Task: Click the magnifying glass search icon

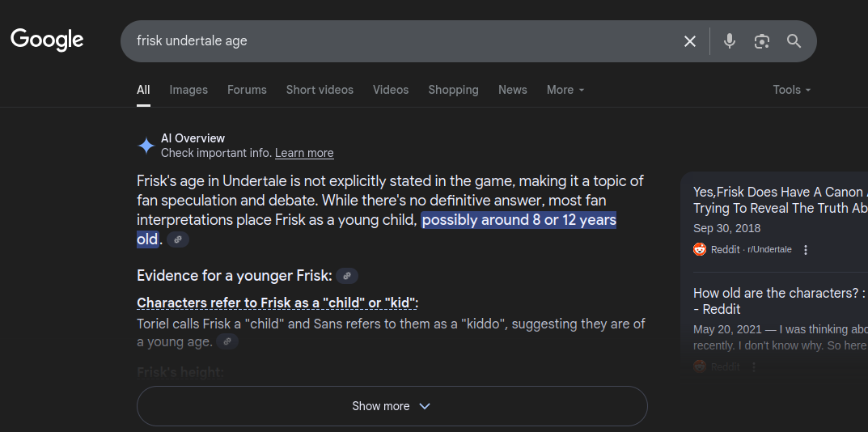Action: point(794,41)
